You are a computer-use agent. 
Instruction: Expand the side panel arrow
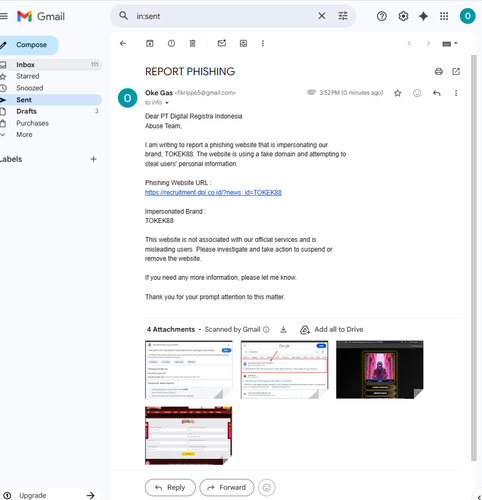pyautogui.click(x=479, y=496)
